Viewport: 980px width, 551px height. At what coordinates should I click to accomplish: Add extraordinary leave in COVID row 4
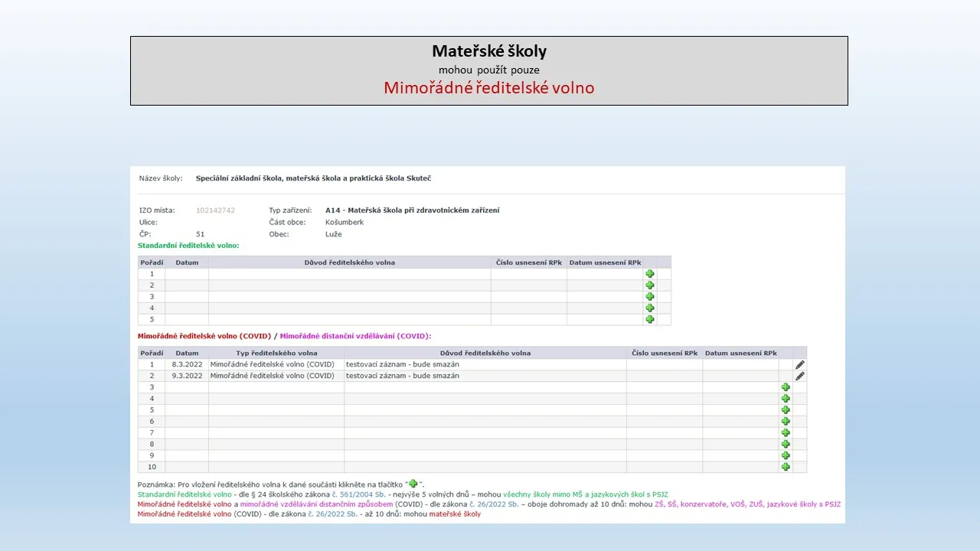tap(786, 399)
